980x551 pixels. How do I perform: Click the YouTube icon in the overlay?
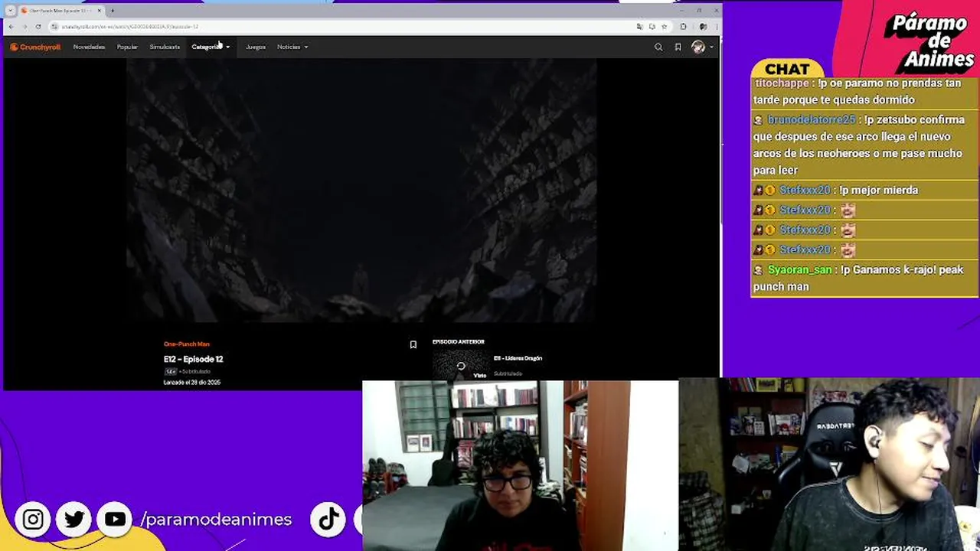[115, 520]
